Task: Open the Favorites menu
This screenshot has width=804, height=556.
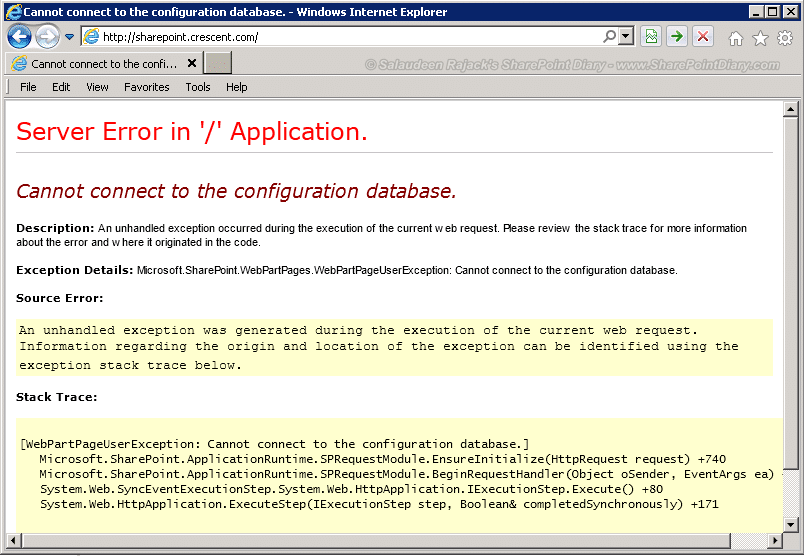Action: [x=147, y=87]
